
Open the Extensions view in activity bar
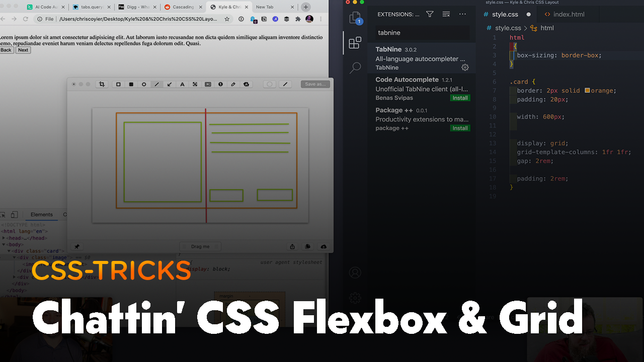[355, 43]
